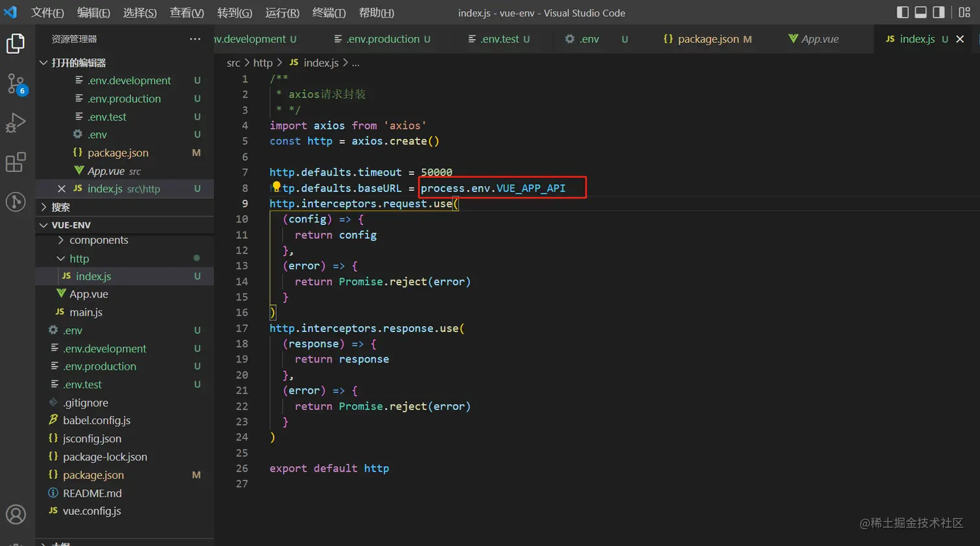Screen dimensions: 980x546
Task: Click the index.js breadcrumb segment
Action: click(x=314, y=63)
